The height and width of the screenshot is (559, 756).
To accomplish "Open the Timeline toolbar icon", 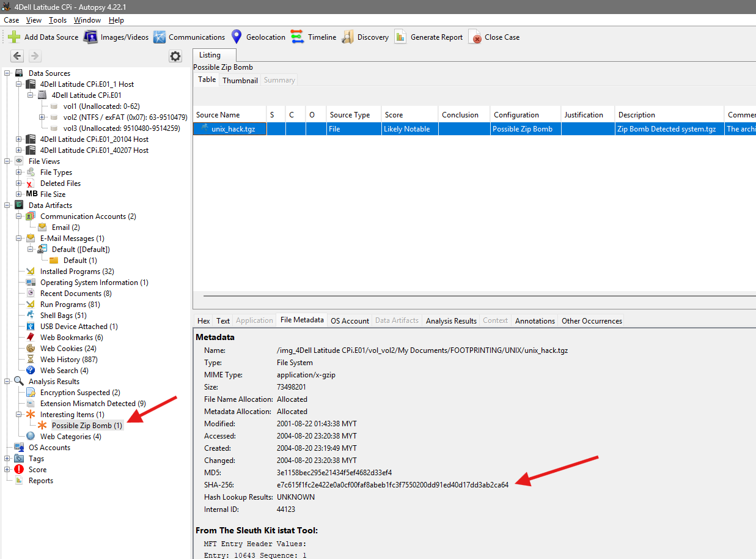I will pos(298,37).
